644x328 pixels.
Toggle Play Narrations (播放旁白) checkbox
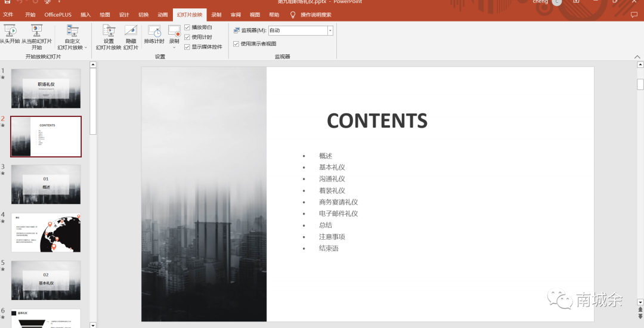click(x=187, y=27)
